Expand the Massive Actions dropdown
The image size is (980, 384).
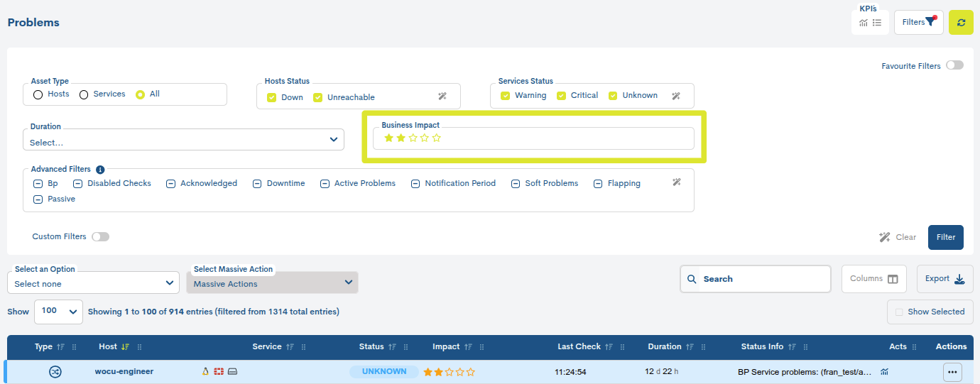coord(272,282)
